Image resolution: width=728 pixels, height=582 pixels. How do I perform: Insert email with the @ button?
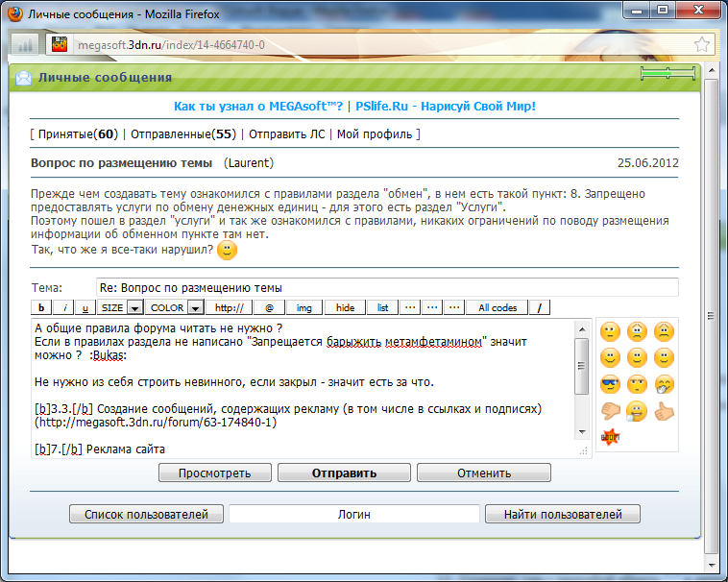[269, 307]
